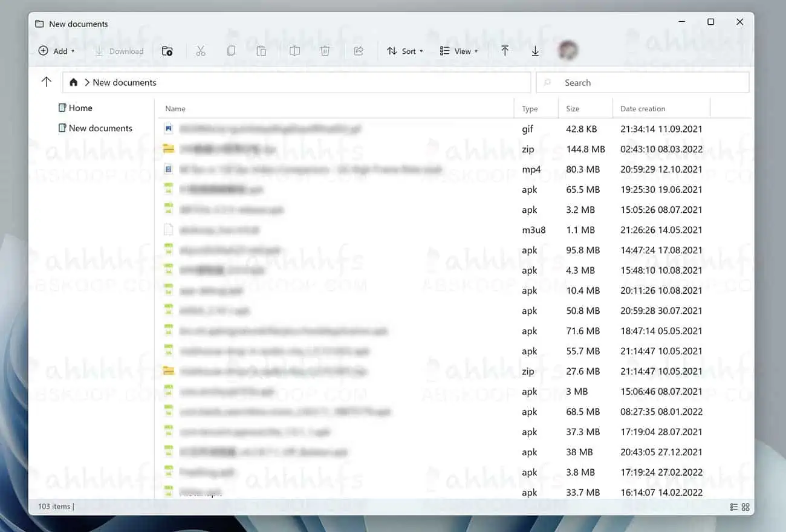The height and width of the screenshot is (532, 786).
Task: Expand the Sort dropdown
Action: tap(405, 51)
